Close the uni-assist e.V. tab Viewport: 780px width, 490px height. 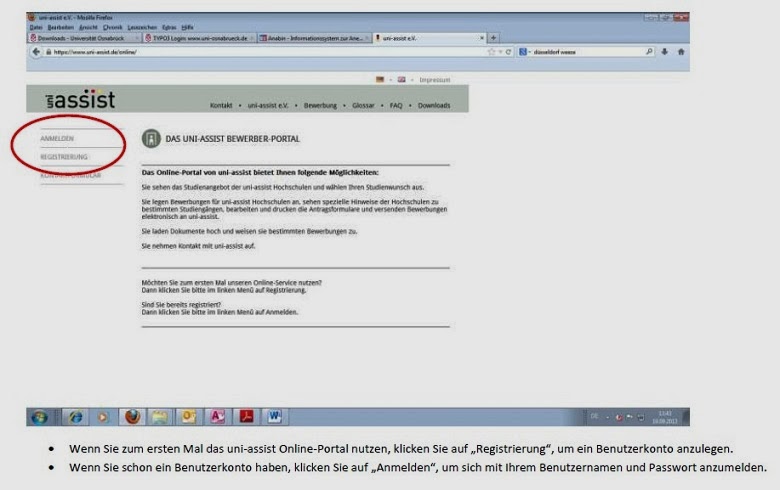pos(482,38)
